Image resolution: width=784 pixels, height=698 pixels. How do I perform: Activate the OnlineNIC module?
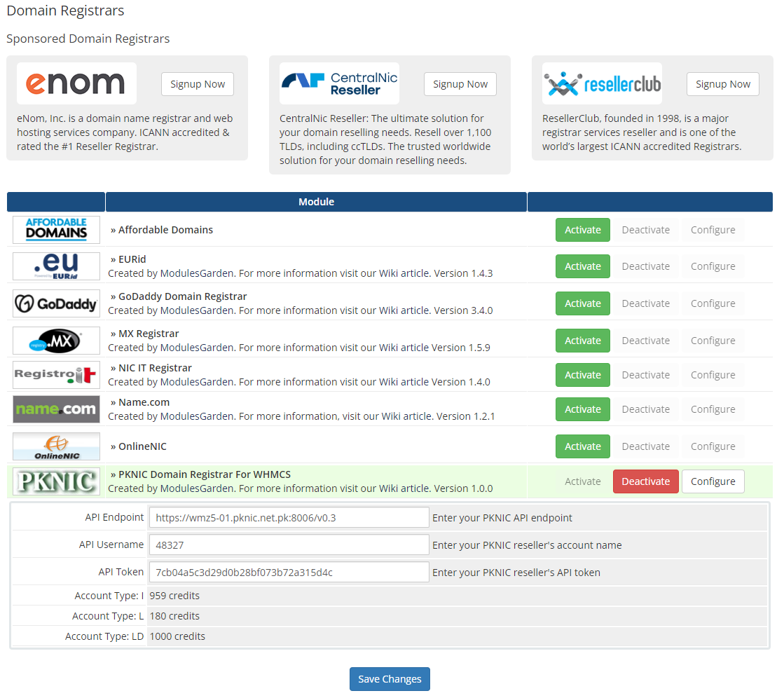pyautogui.click(x=582, y=446)
